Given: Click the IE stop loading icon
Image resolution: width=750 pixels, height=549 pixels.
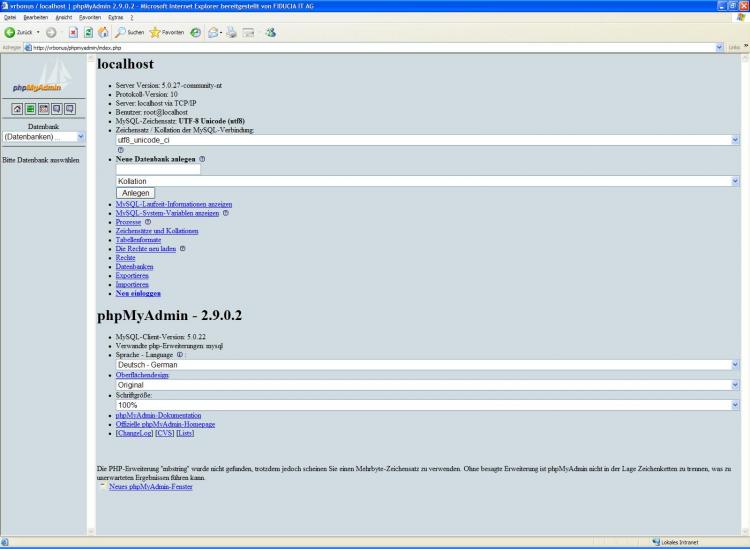Looking at the screenshot, I should coord(73,31).
